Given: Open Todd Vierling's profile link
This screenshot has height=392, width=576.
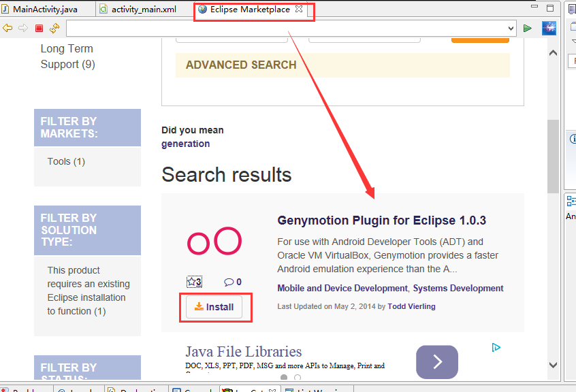Looking at the screenshot, I should point(411,306).
